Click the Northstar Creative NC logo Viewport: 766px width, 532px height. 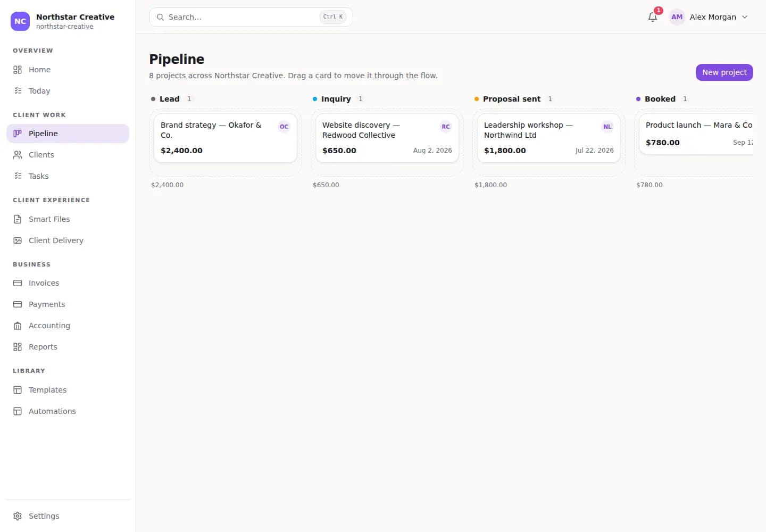coord(20,21)
